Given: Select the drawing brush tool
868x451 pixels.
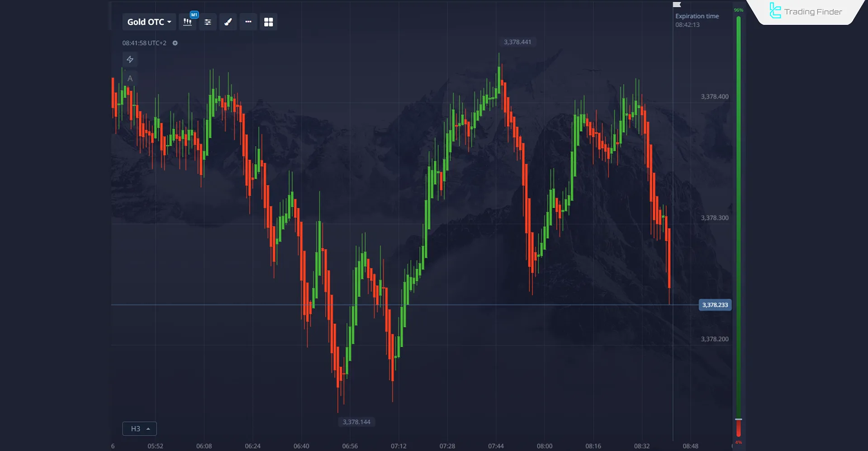Looking at the screenshot, I should pos(228,22).
